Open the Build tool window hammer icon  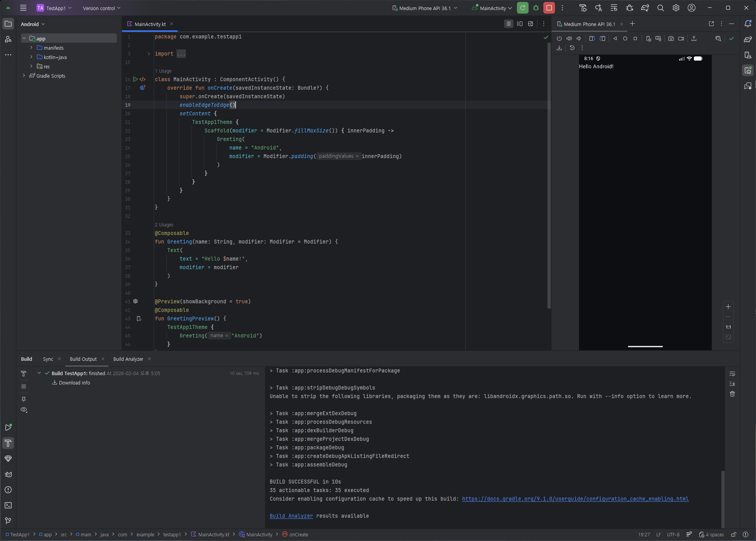coord(8,443)
